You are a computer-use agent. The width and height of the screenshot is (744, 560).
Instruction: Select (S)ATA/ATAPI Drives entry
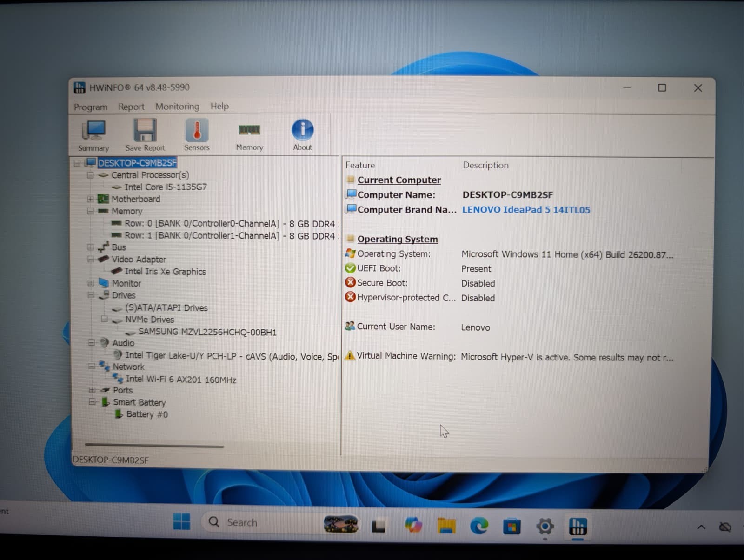click(x=166, y=308)
